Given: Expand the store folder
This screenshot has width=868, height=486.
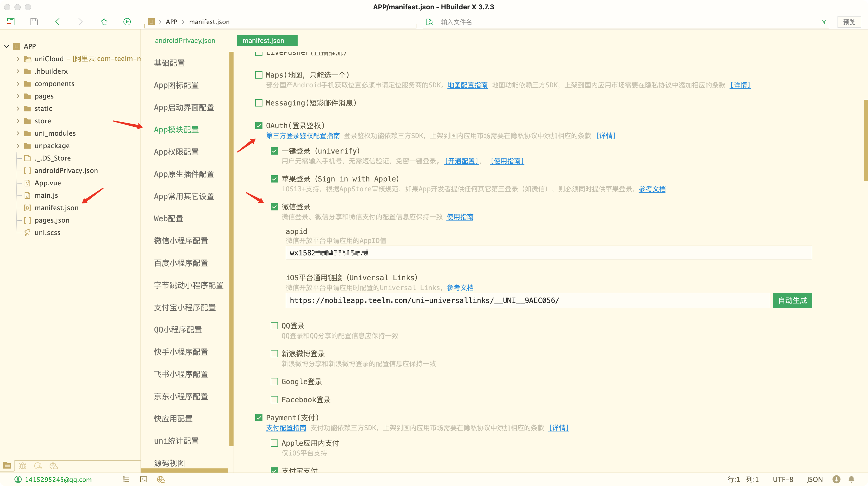Looking at the screenshot, I should coord(18,121).
